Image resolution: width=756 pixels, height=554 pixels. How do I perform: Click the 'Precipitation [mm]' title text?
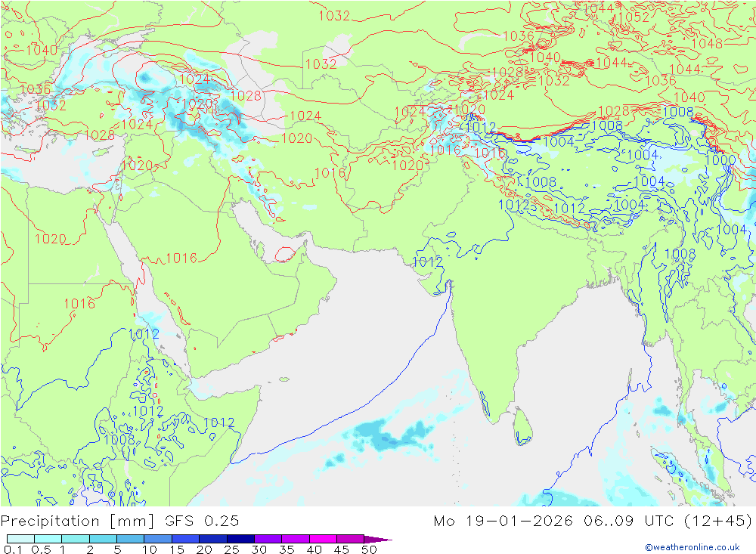(77, 522)
